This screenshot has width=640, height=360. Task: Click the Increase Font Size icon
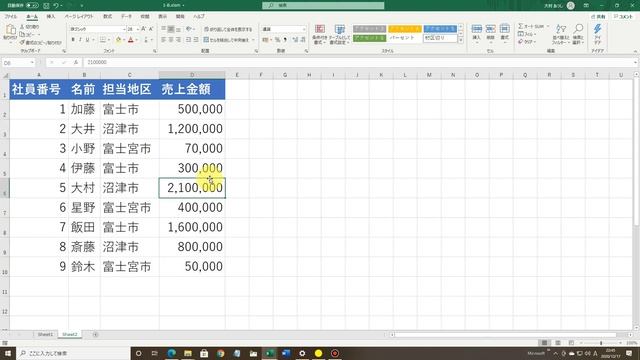coord(144,29)
